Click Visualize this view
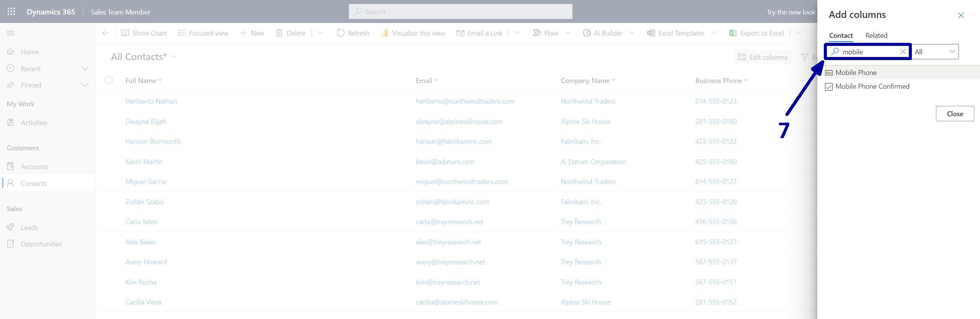Viewport: 980px width, 319px height. tap(413, 33)
